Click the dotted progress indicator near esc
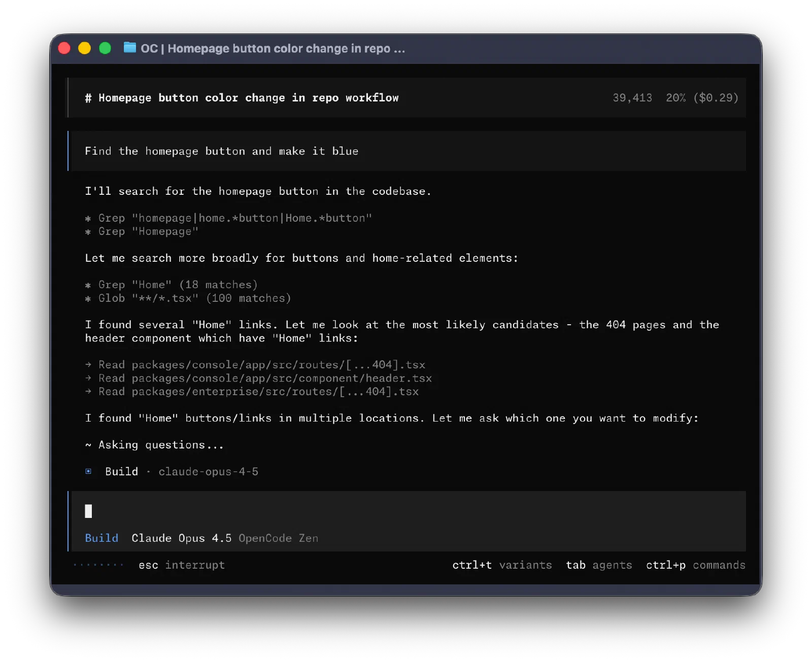The width and height of the screenshot is (812, 662). tap(98, 565)
